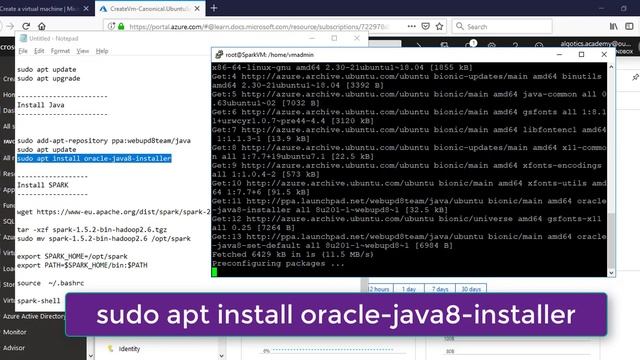Focus the Firefox Search field

coord(502,27)
